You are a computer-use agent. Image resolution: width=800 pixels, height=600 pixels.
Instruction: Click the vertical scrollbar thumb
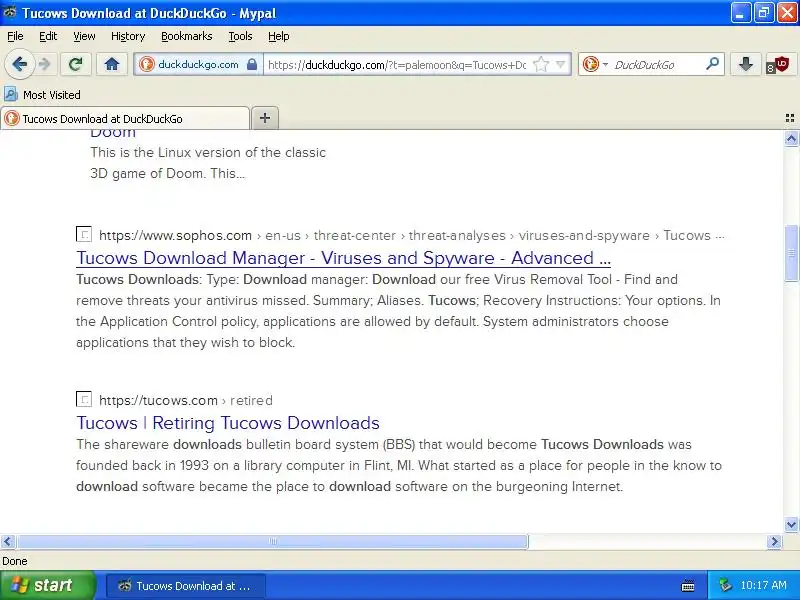click(791, 253)
